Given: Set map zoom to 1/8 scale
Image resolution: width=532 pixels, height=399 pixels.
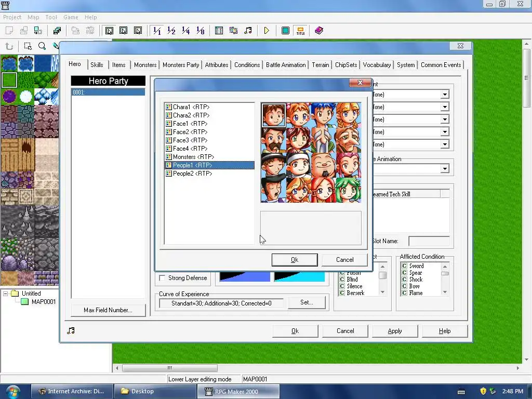Looking at the screenshot, I should tap(200, 31).
